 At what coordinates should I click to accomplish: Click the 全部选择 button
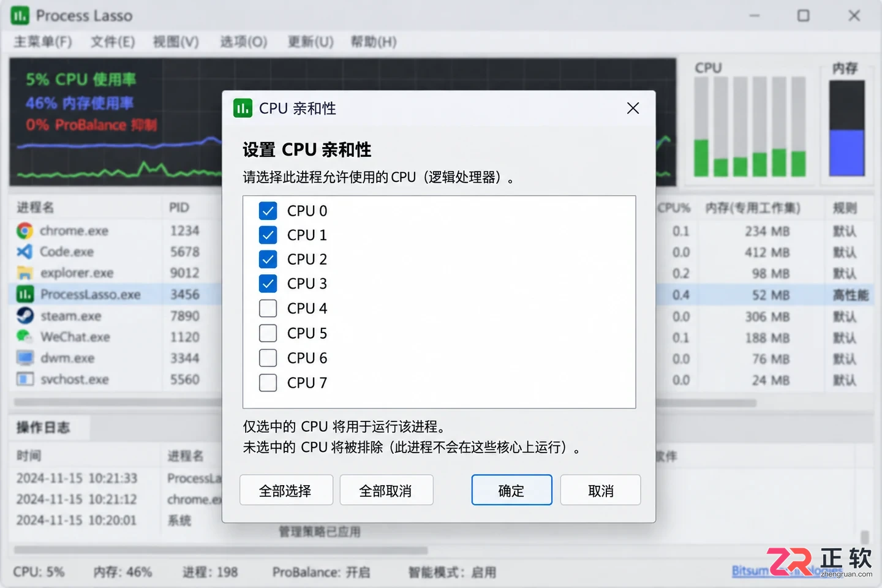point(286,490)
